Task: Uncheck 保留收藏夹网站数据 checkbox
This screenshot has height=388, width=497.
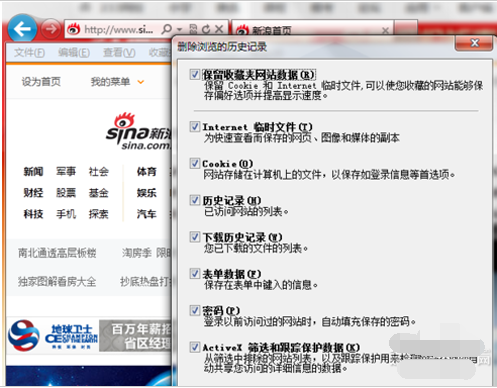Action: click(x=194, y=74)
